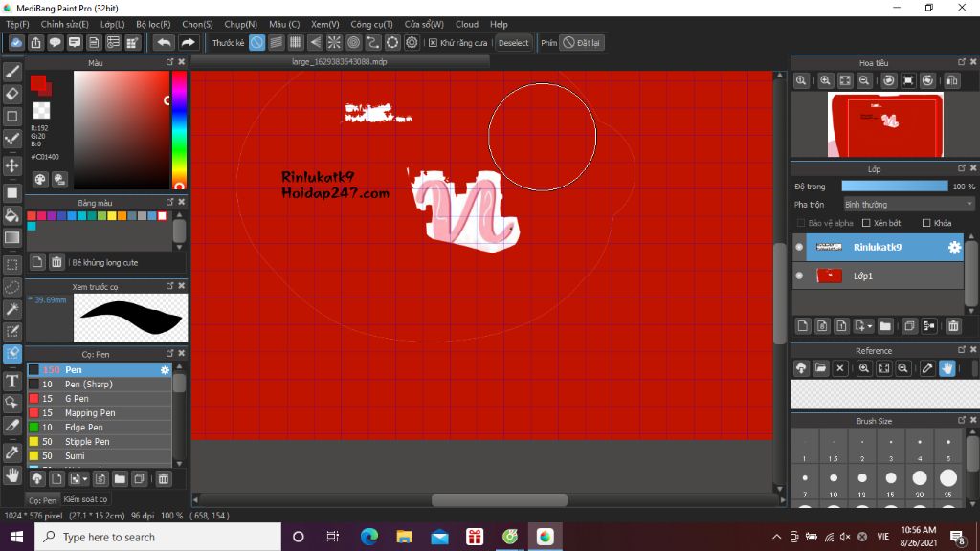The image size is (980, 551).
Task: Select the Eyedropper tool in the left toolbar
Action: point(11,452)
